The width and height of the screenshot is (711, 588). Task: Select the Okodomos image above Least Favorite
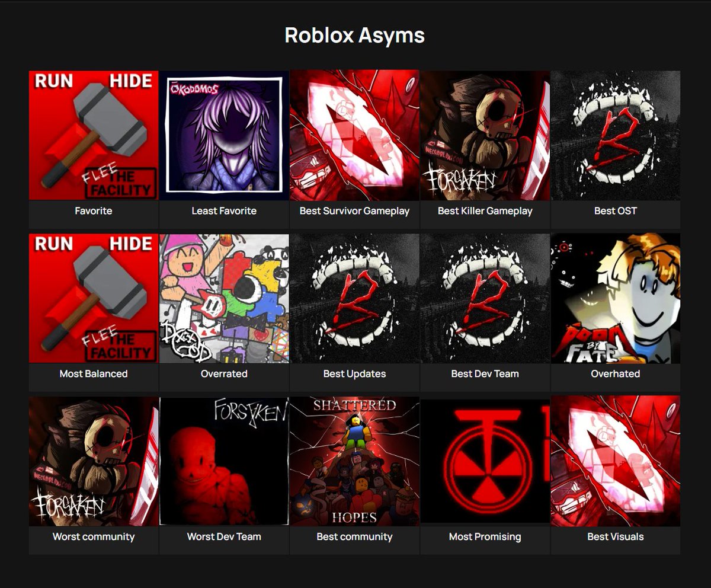point(224,135)
